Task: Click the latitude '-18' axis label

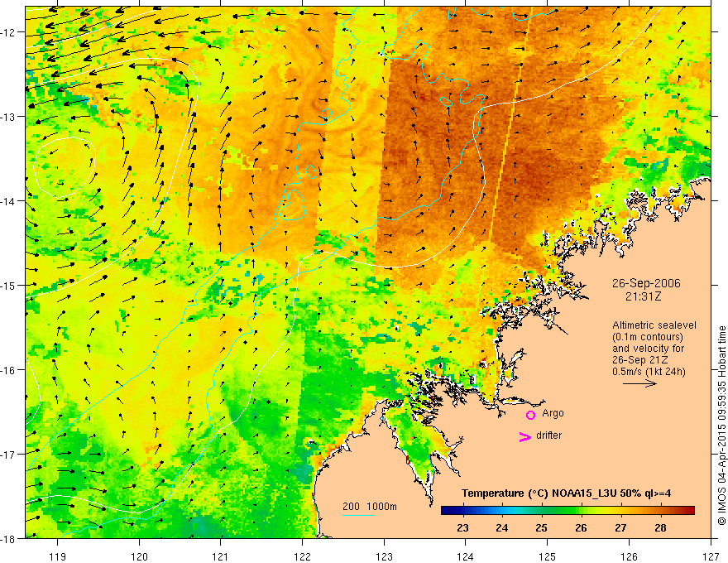Action: (x=8, y=538)
